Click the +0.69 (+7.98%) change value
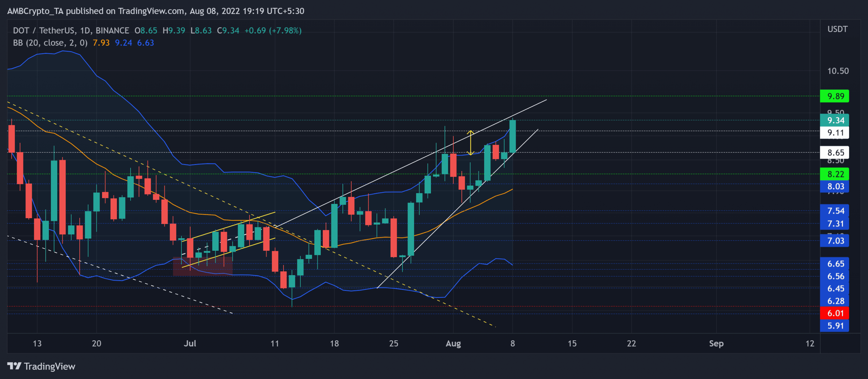The width and height of the screenshot is (868, 379). coord(273,31)
